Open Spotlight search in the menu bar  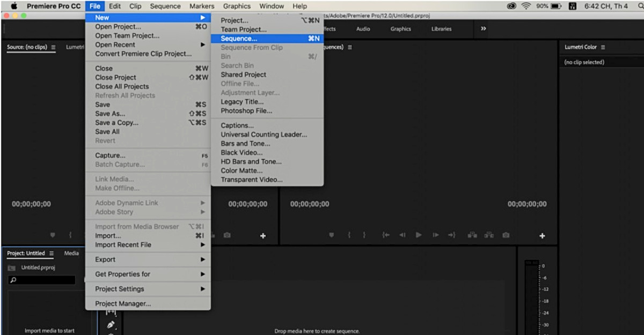coord(640,6)
